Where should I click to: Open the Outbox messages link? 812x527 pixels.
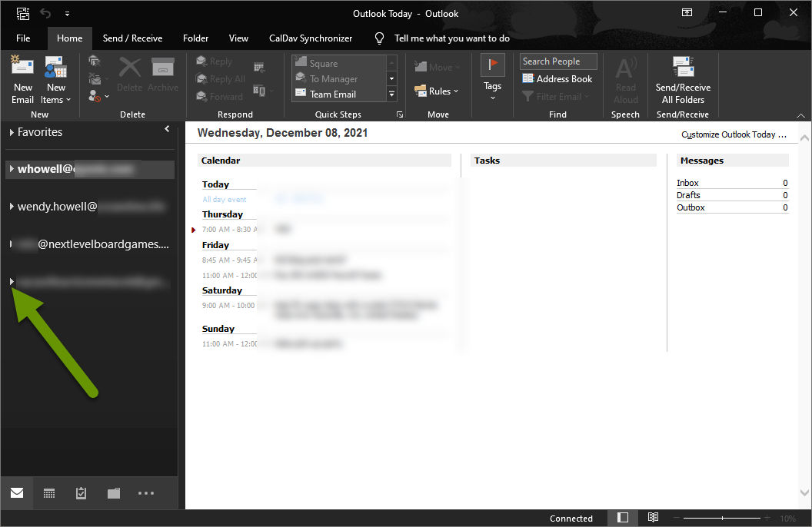[x=691, y=208]
